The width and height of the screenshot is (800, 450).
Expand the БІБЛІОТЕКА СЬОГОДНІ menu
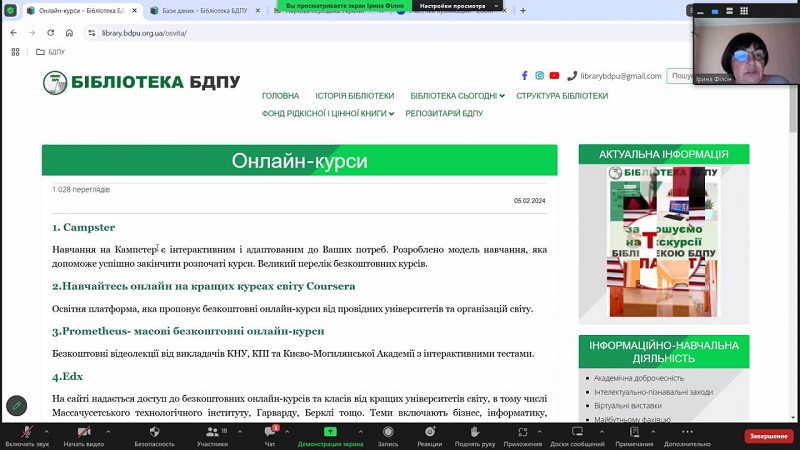[457, 96]
